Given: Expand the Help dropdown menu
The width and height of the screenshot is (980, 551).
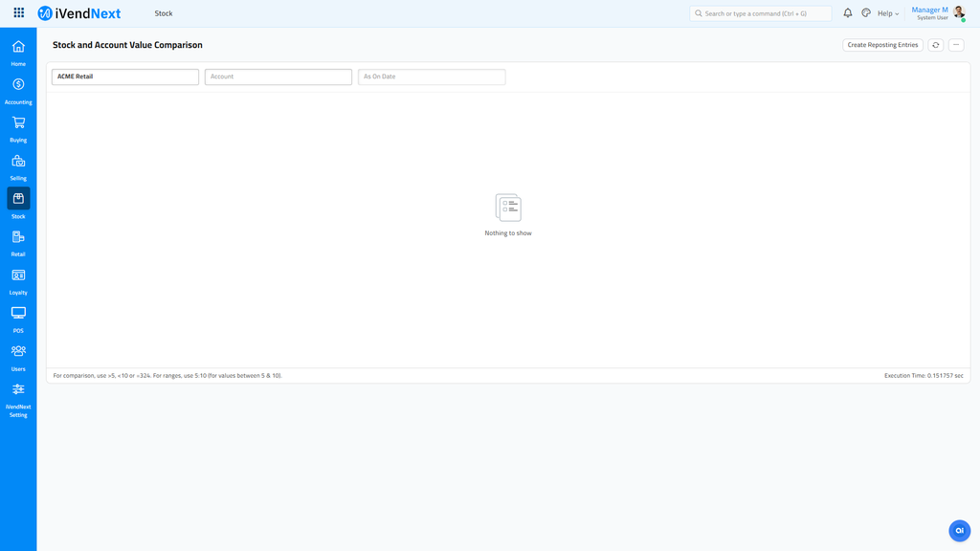Looking at the screenshot, I should [x=887, y=13].
